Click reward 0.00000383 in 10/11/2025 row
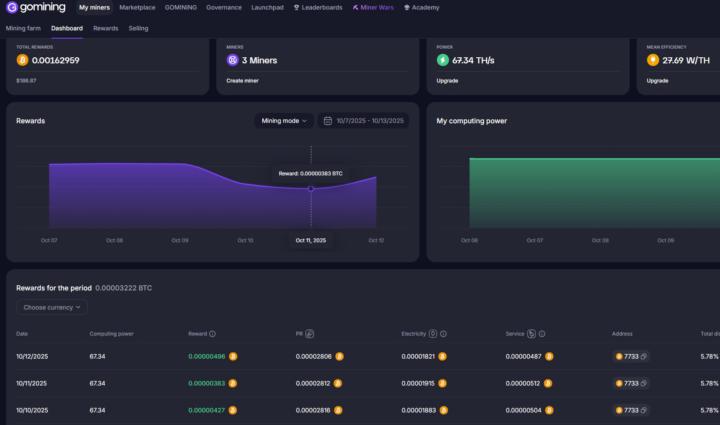The image size is (720, 425). tap(207, 384)
